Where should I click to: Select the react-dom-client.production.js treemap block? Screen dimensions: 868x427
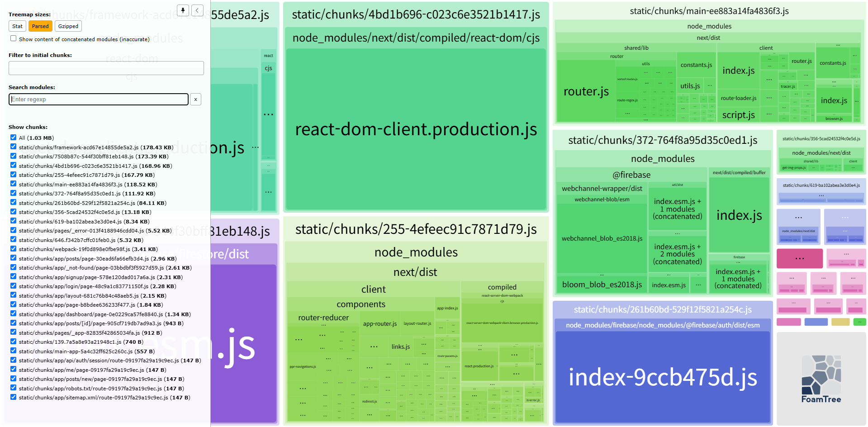(x=416, y=129)
